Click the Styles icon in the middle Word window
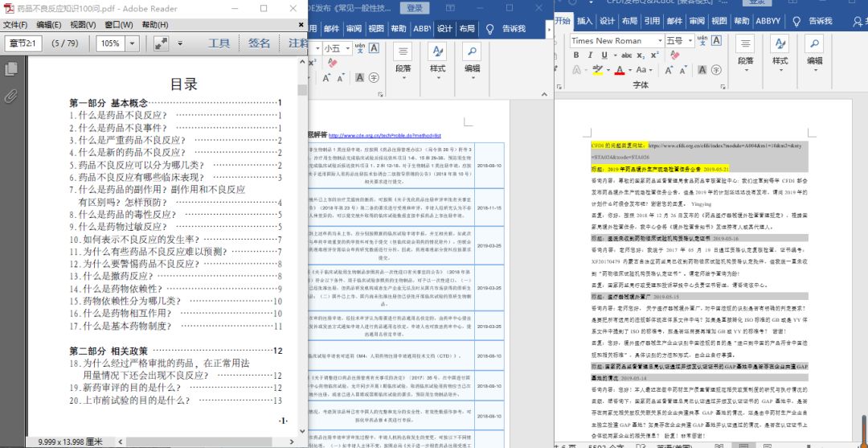 point(437,52)
